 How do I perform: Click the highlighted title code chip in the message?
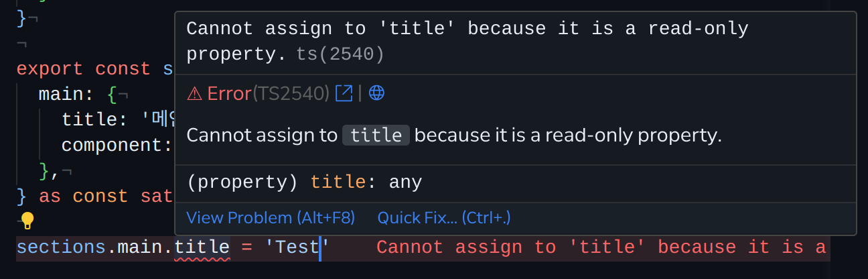tap(376, 135)
